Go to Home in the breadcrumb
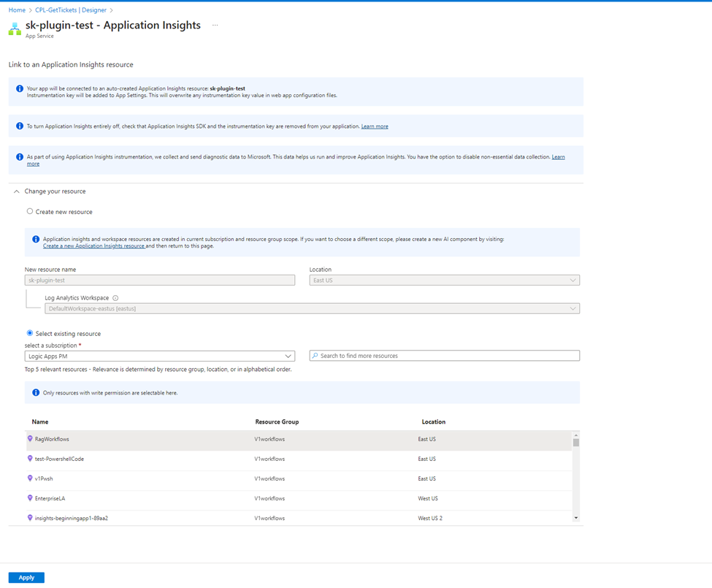 [x=17, y=10]
